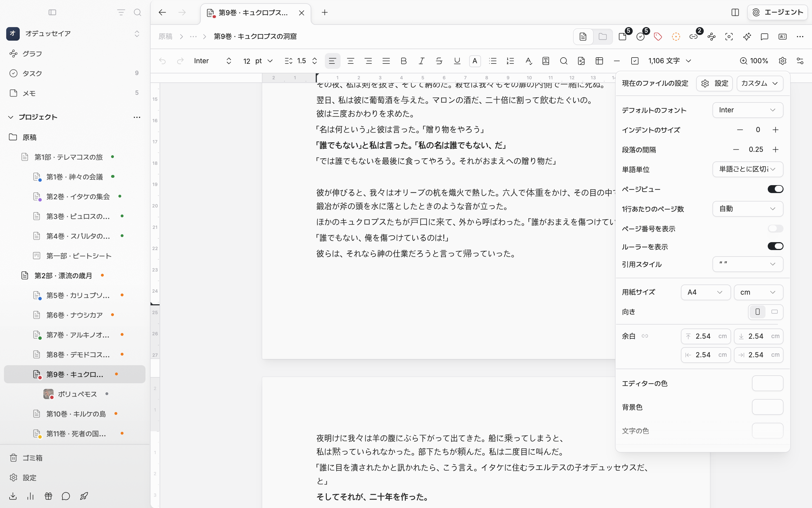The image size is (812, 508).
Task: Collapse the プロジェクト section
Action: coord(11,117)
